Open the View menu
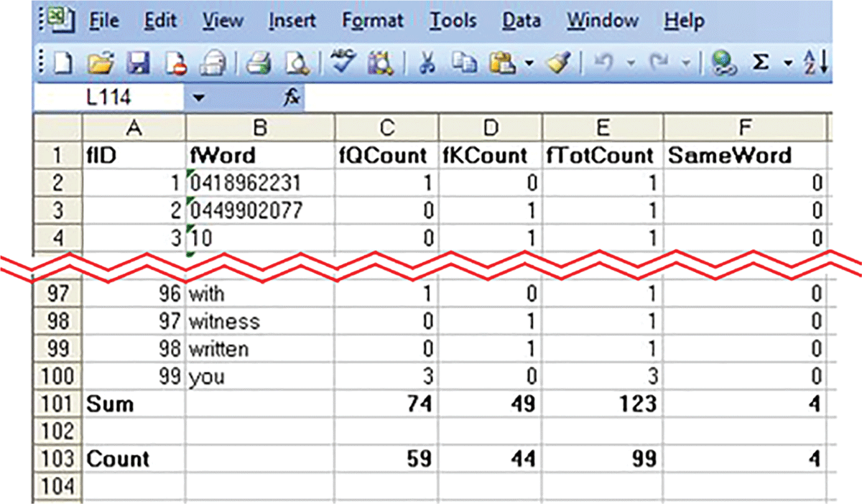862x504 pixels. [222, 21]
